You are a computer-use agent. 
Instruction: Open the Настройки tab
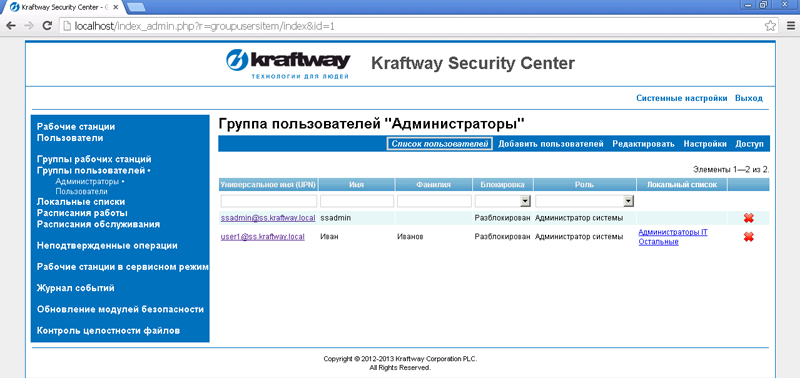click(x=705, y=144)
